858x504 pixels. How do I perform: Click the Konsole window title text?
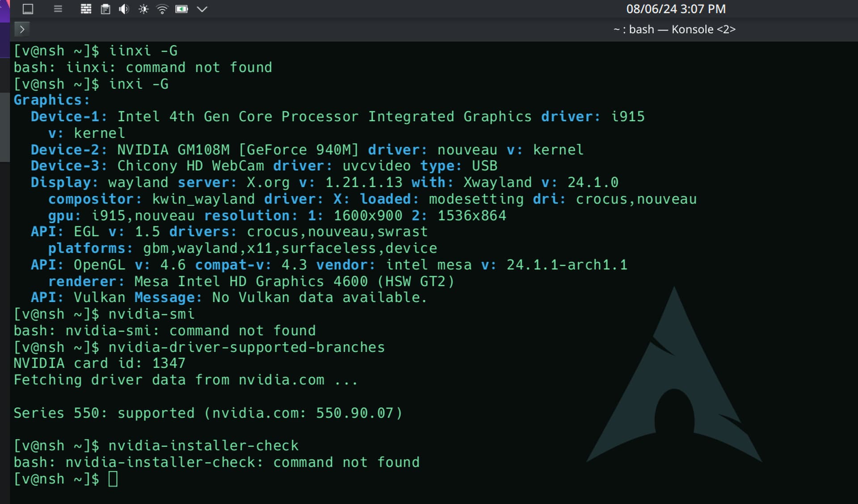tap(674, 29)
